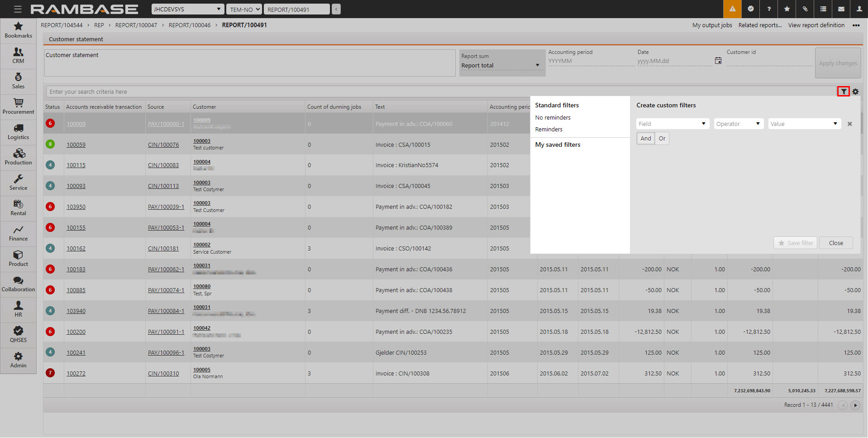Click the alert warning icon in header

(732, 9)
